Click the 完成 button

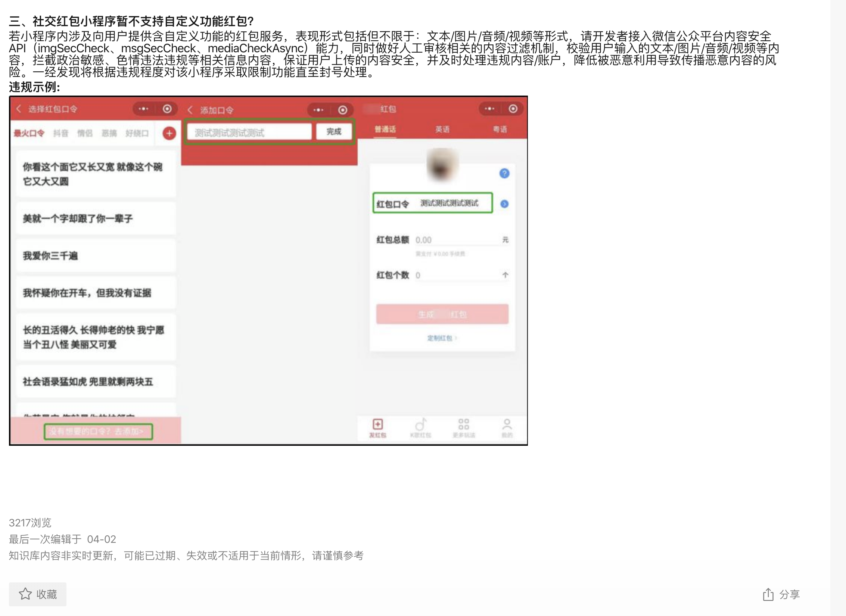pyautogui.click(x=334, y=131)
